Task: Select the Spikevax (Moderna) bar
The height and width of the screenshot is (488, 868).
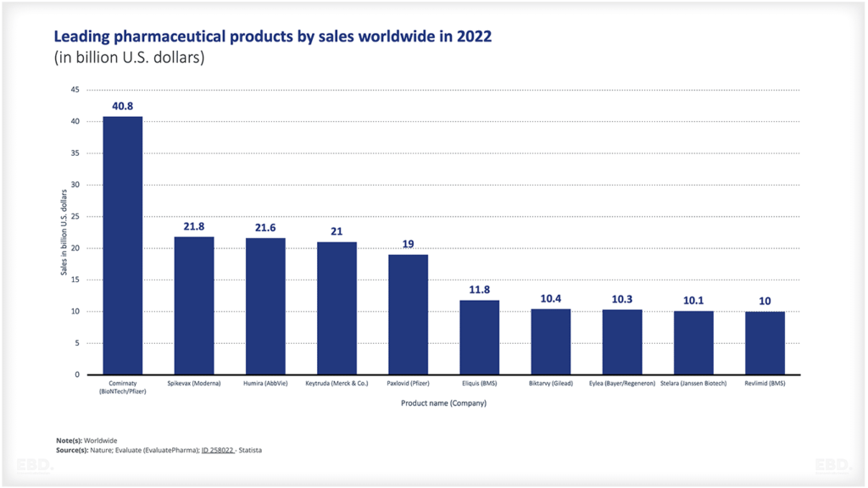Action: pyautogui.click(x=194, y=305)
